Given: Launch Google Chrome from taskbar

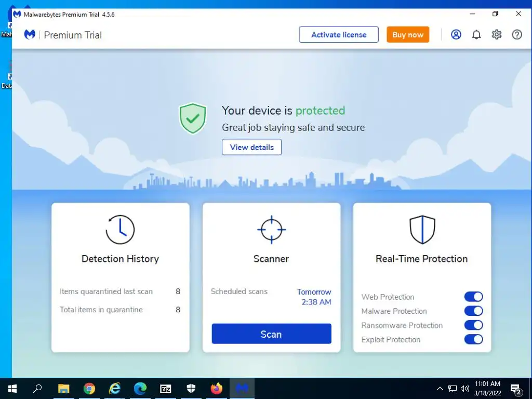Looking at the screenshot, I should [x=89, y=389].
